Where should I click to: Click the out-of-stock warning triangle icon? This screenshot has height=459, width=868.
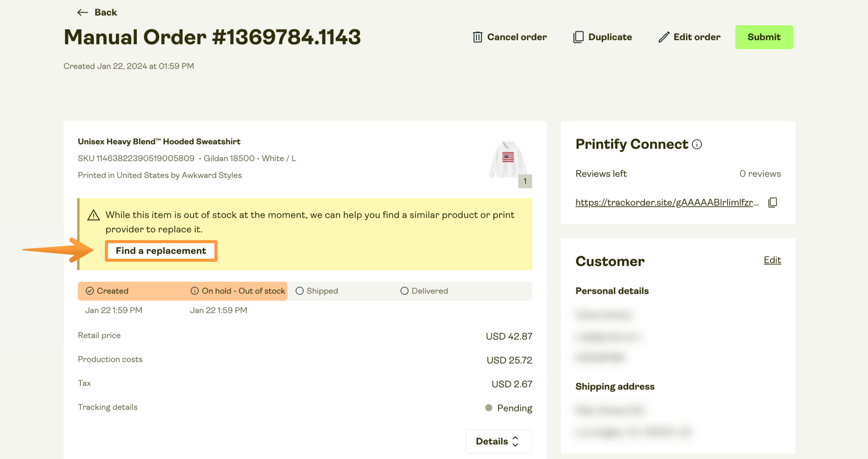pyautogui.click(x=93, y=215)
